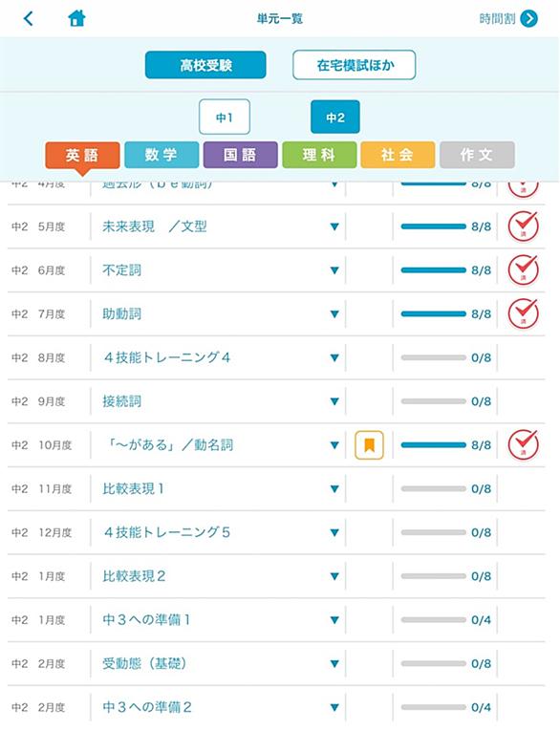
Task: Expand the 接続詞 unit dropdown arrow
Action: tap(334, 401)
